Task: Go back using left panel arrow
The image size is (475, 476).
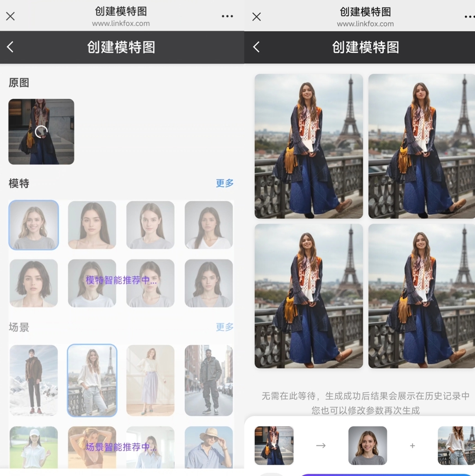Action: tap(10, 47)
